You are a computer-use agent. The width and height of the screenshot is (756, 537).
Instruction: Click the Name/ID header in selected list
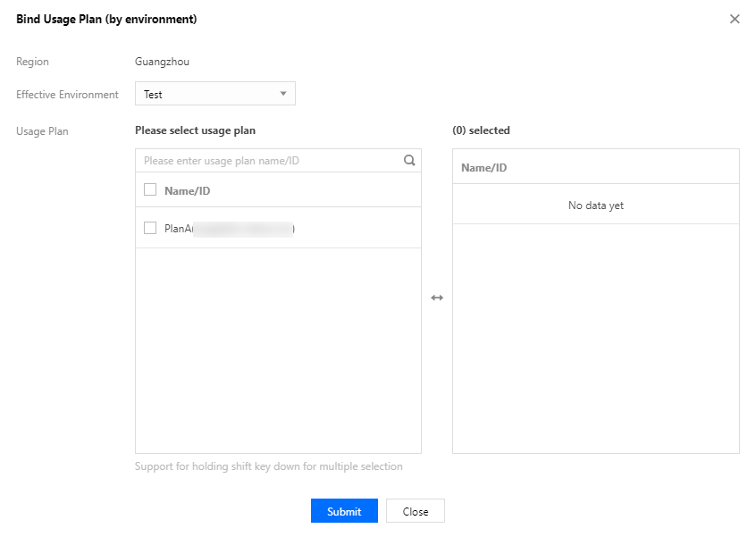[x=484, y=167]
